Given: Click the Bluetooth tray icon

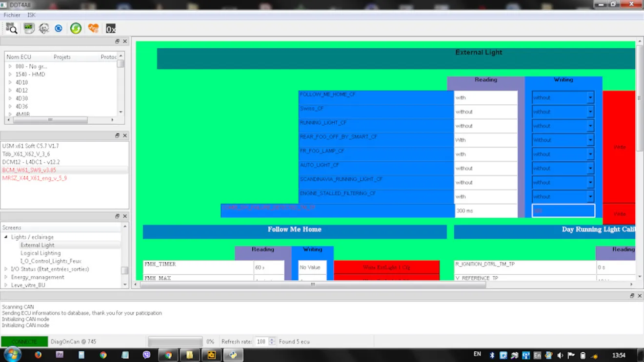Looking at the screenshot, I should (x=492, y=355).
